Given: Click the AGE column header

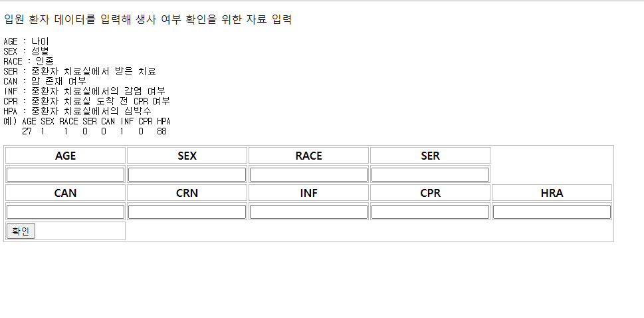Looking at the screenshot, I should click(65, 156).
